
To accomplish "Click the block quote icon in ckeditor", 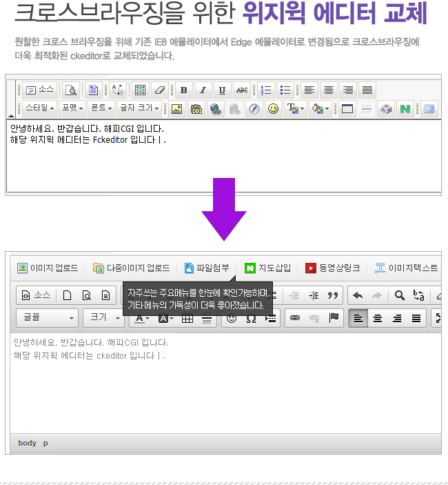I will (x=333, y=296).
